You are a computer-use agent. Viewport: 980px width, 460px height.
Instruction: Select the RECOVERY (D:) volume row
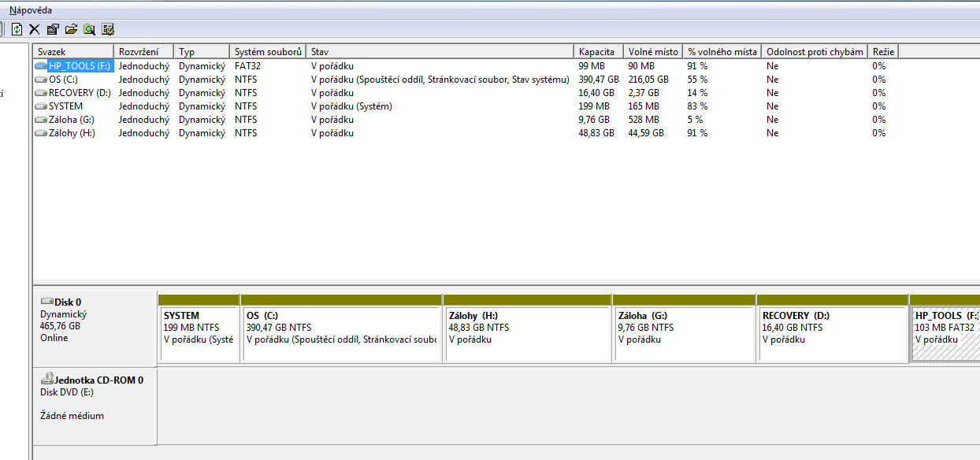click(466, 93)
